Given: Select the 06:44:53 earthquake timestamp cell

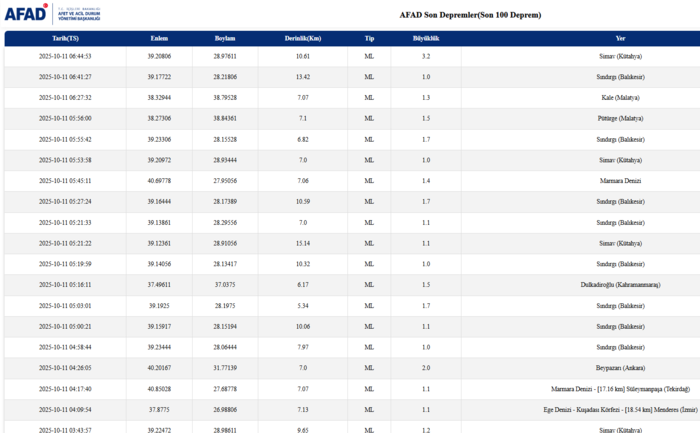Looking at the screenshot, I should pos(65,56).
